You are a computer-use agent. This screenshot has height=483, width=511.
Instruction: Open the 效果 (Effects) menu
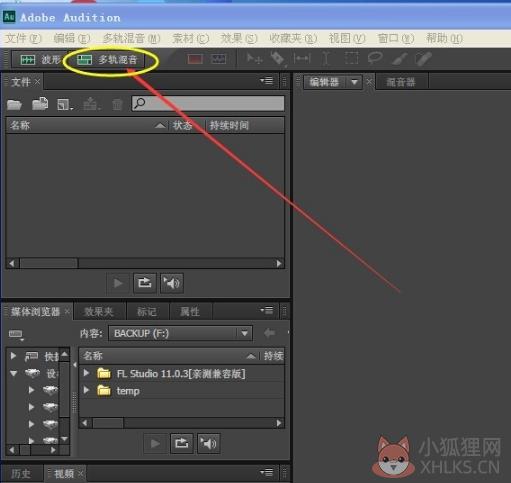tap(239, 38)
